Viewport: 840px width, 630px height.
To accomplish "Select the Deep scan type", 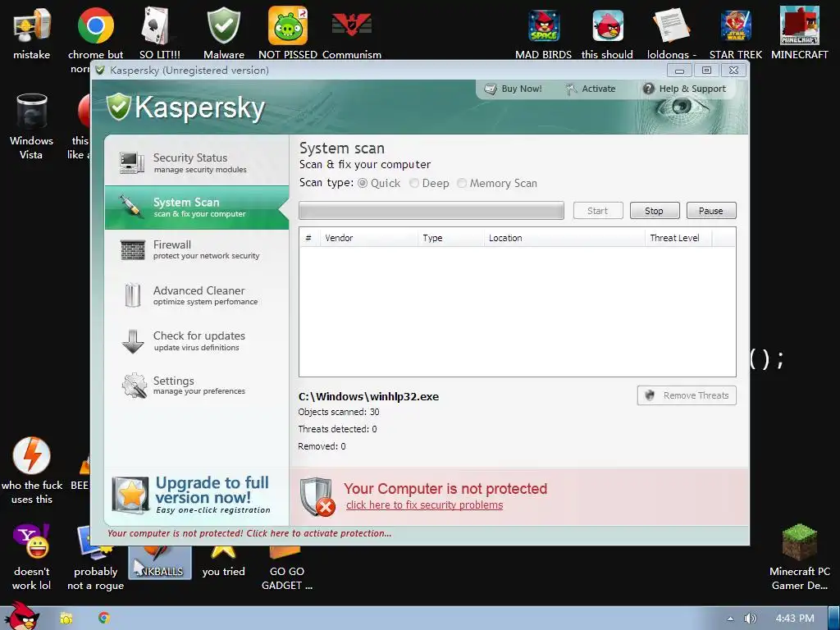I will [414, 183].
